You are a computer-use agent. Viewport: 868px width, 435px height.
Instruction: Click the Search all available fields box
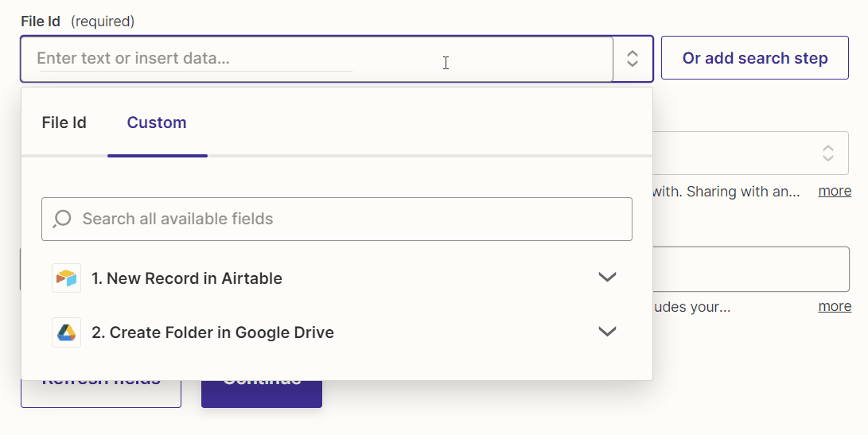(x=350, y=219)
